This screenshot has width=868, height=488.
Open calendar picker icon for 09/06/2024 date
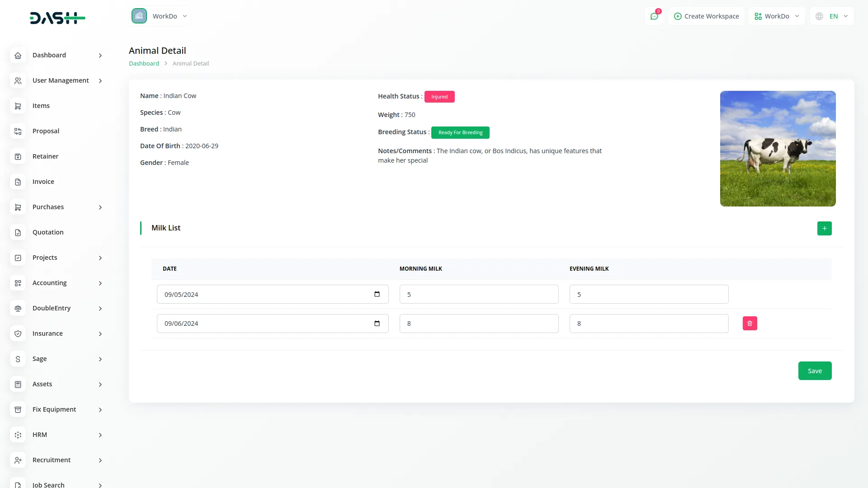(377, 324)
